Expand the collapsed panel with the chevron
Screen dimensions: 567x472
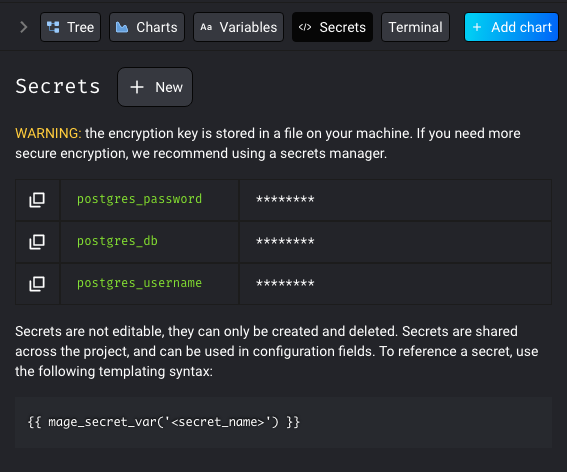(24, 27)
